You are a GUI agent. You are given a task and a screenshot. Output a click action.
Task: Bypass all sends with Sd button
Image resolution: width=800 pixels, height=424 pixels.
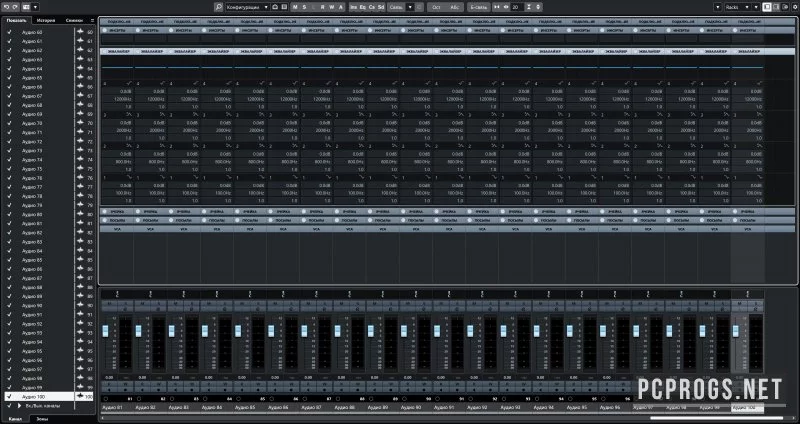[x=381, y=7]
